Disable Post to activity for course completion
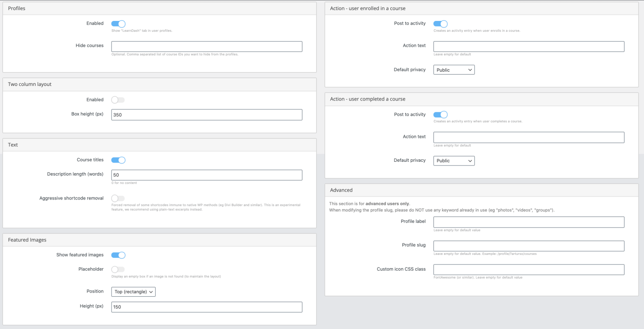Screen dimensions: 644x329 [x=440, y=114]
